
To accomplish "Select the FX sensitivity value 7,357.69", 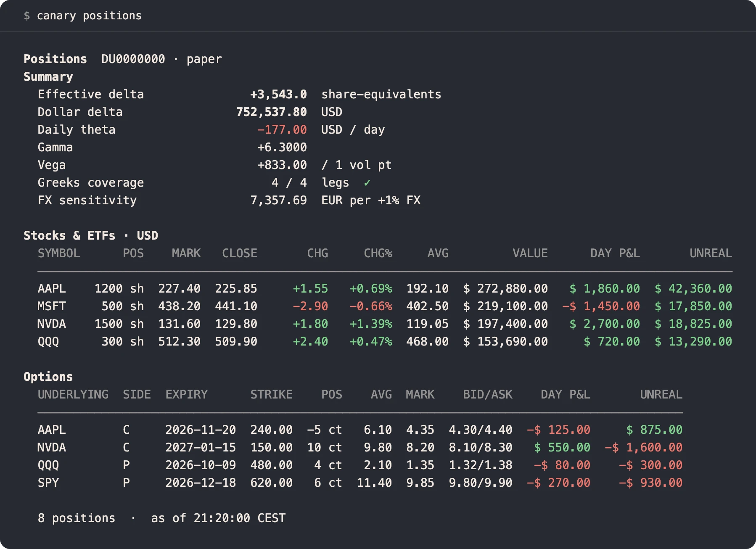I will pyautogui.click(x=279, y=200).
